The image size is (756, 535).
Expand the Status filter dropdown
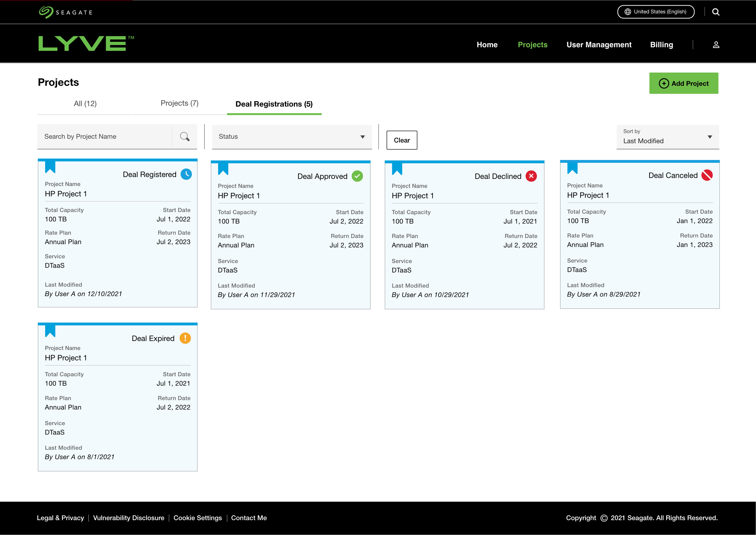coord(292,137)
